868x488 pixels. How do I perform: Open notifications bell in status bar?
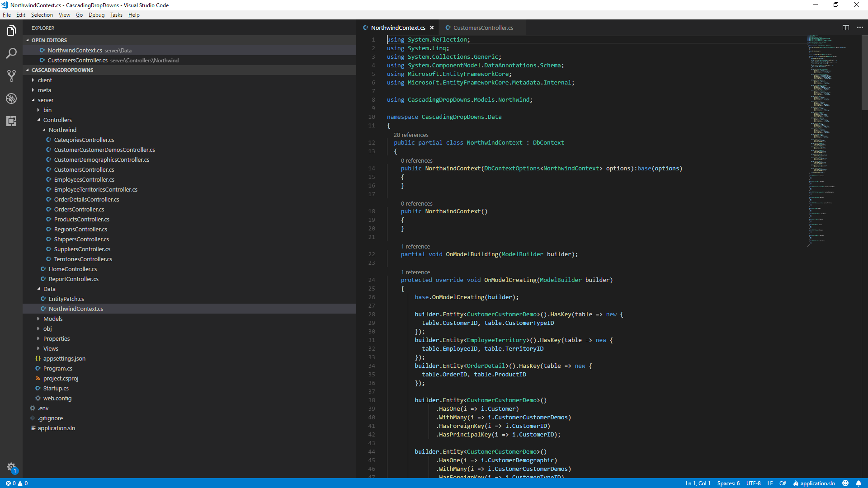pyautogui.click(x=859, y=483)
